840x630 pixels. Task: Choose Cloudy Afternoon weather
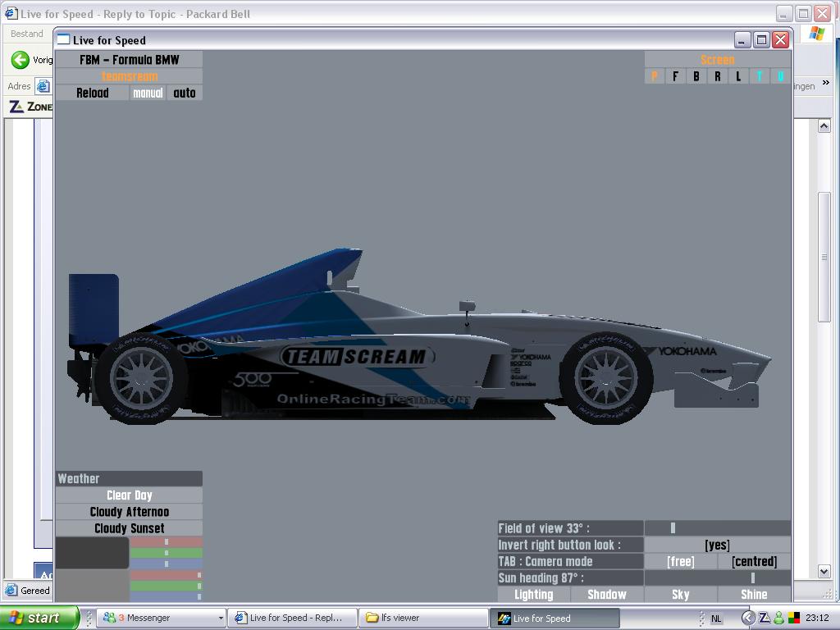pos(129,512)
